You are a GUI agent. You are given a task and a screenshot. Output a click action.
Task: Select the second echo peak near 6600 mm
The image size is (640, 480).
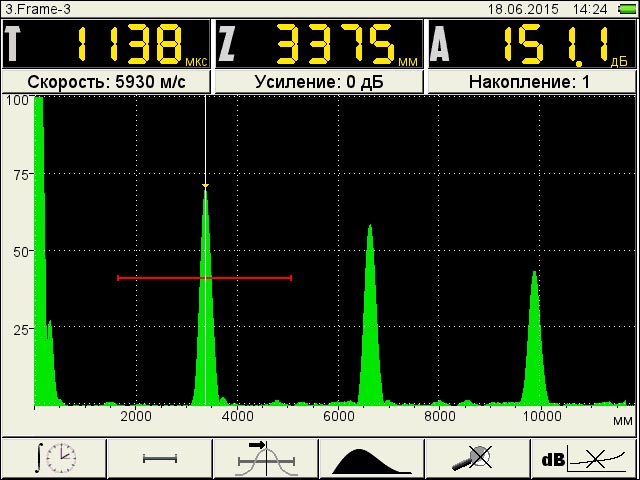tap(370, 314)
